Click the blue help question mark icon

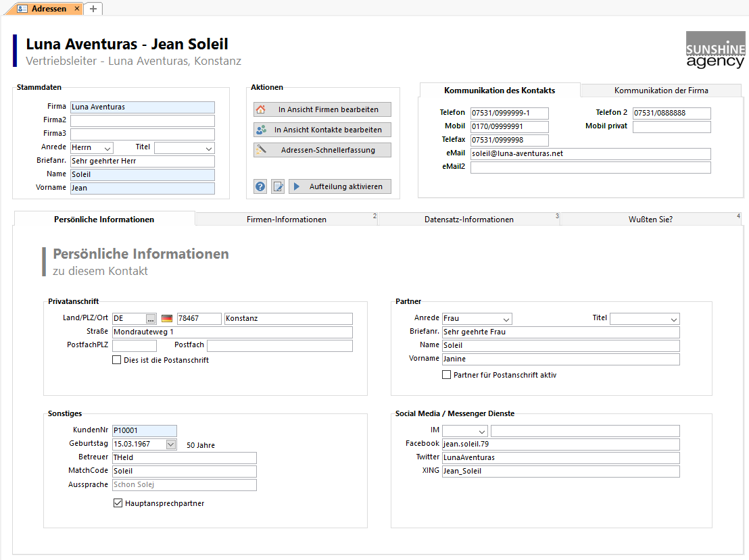(260, 187)
